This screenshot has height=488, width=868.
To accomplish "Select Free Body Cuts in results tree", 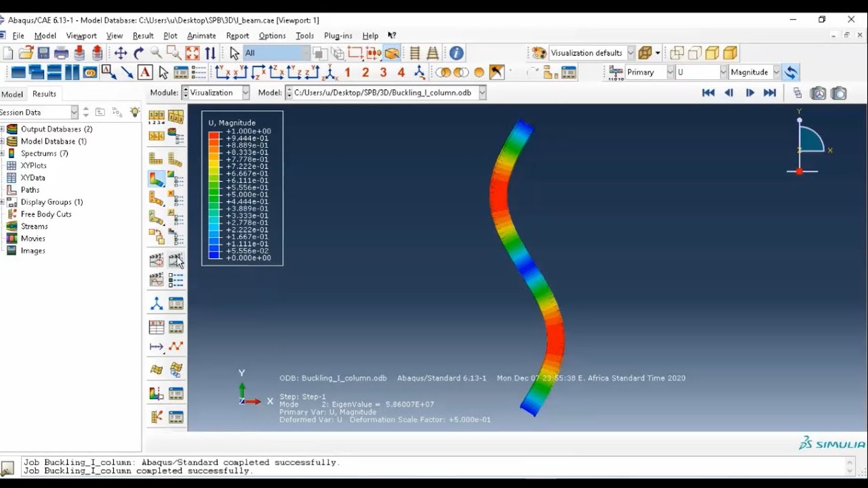I will 46,214.
